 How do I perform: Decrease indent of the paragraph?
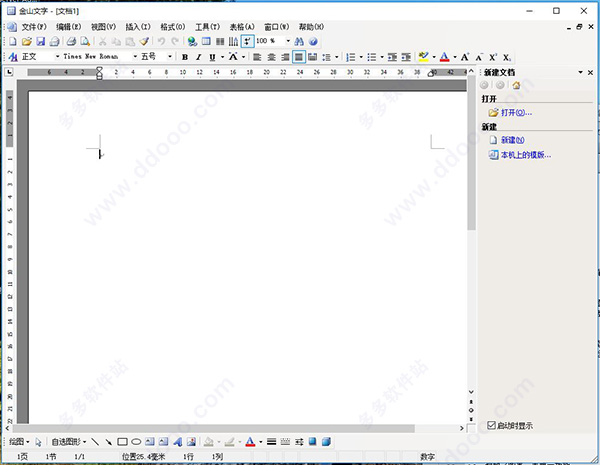(x=392, y=57)
